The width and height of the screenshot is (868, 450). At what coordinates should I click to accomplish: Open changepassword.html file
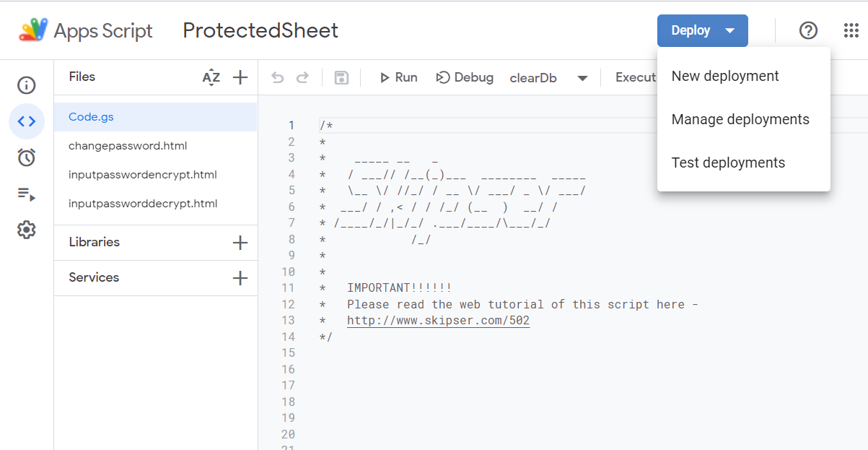pos(128,146)
